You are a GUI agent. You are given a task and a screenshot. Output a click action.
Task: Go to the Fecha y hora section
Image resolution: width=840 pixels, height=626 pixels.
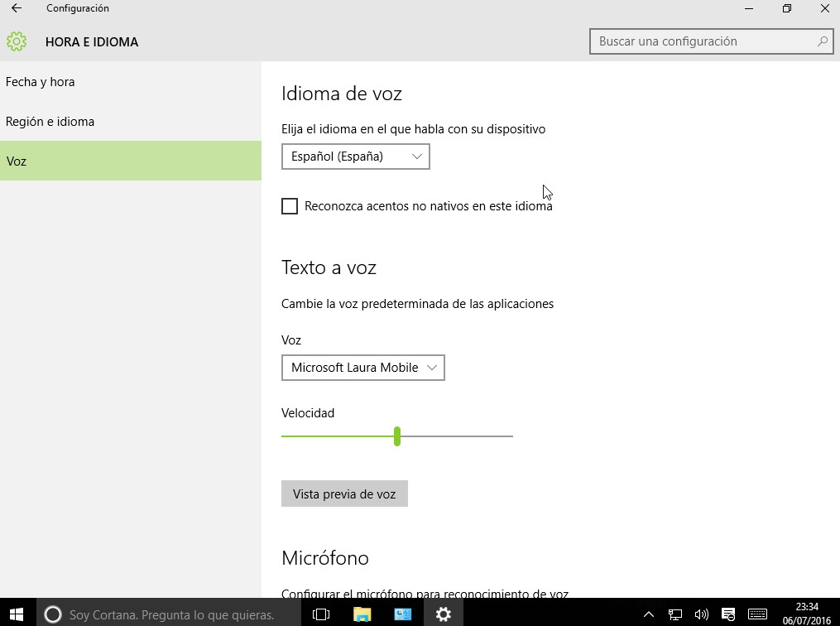pyautogui.click(x=40, y=82)
